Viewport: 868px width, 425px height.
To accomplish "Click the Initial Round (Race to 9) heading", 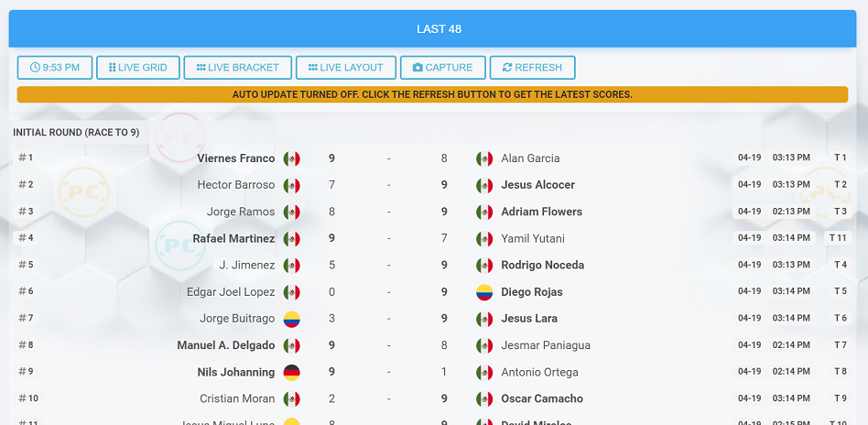I will (76, 133).
